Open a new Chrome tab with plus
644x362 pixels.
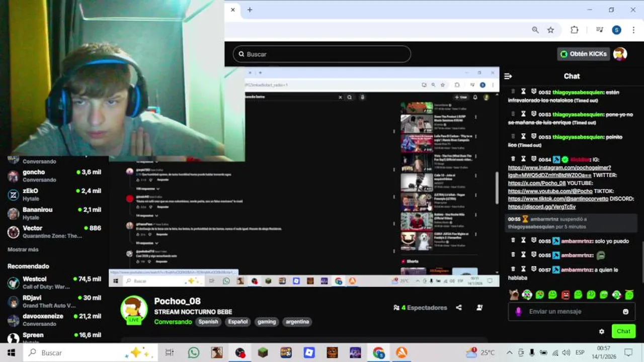pyautogui.click(x=250, y=10)
